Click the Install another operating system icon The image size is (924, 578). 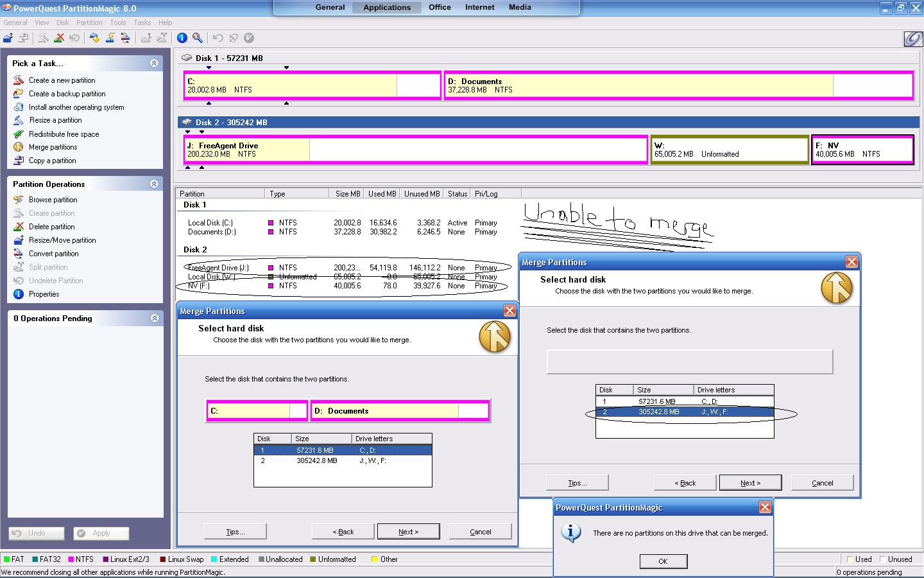click(x=18, y=107)
